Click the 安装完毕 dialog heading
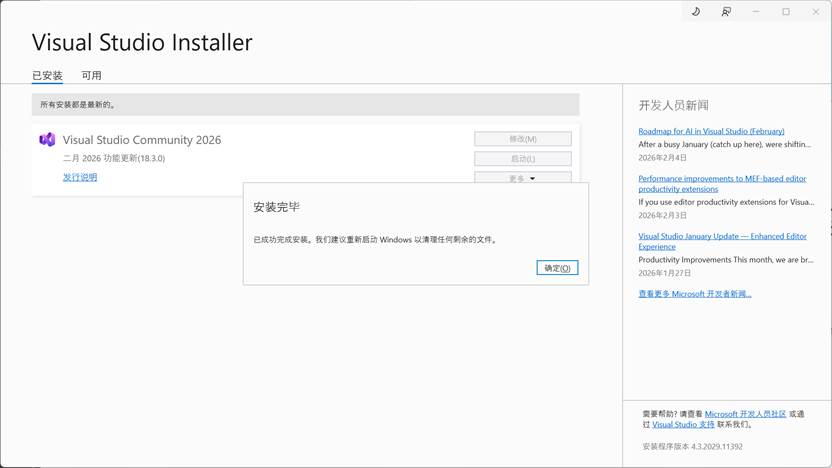 [x=276, y=207]
